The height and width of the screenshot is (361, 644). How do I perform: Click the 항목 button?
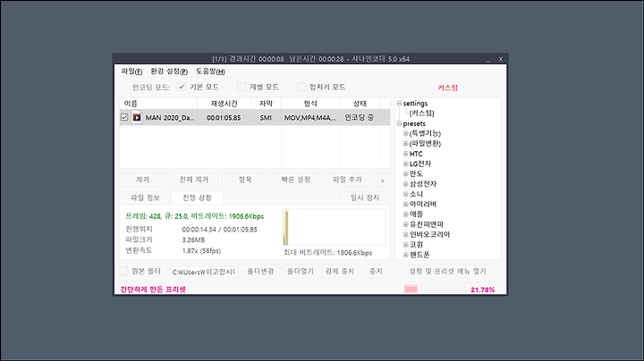pos(245,180)
